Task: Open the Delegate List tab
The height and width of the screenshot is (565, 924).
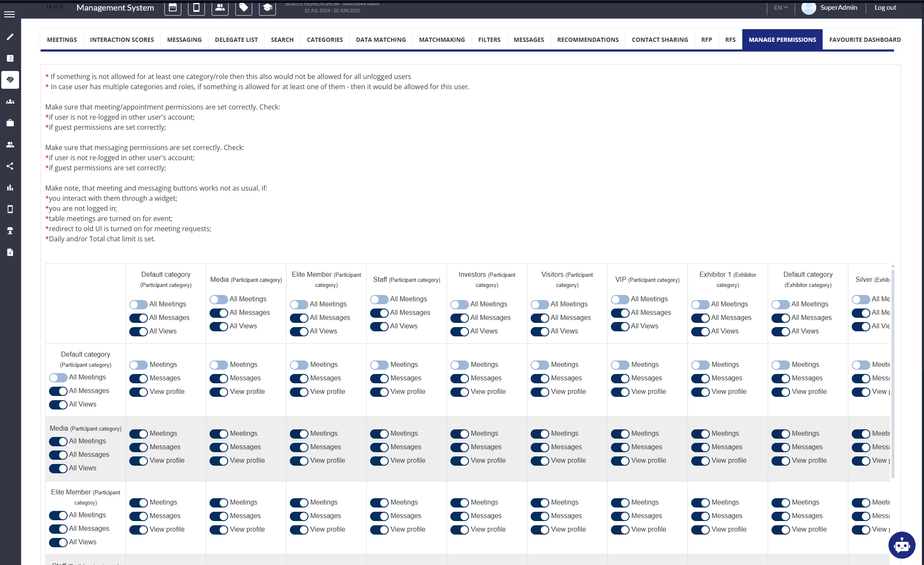Action: (x=236, y=40)
